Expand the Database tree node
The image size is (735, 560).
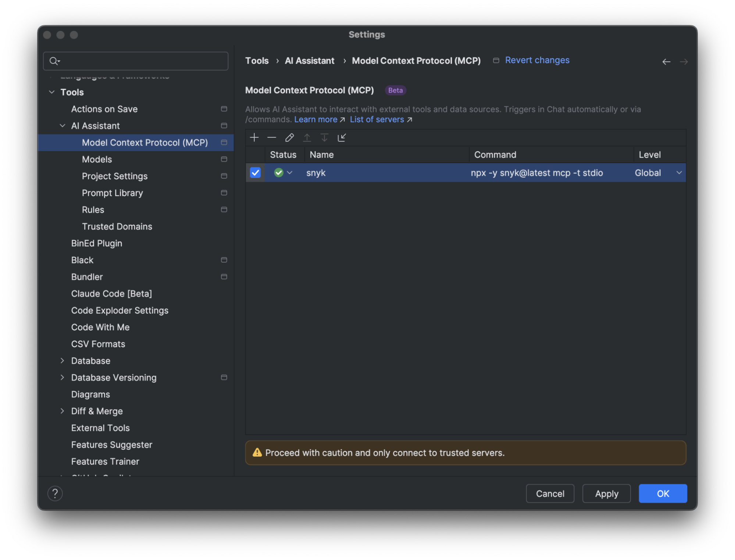pos(62,361)
